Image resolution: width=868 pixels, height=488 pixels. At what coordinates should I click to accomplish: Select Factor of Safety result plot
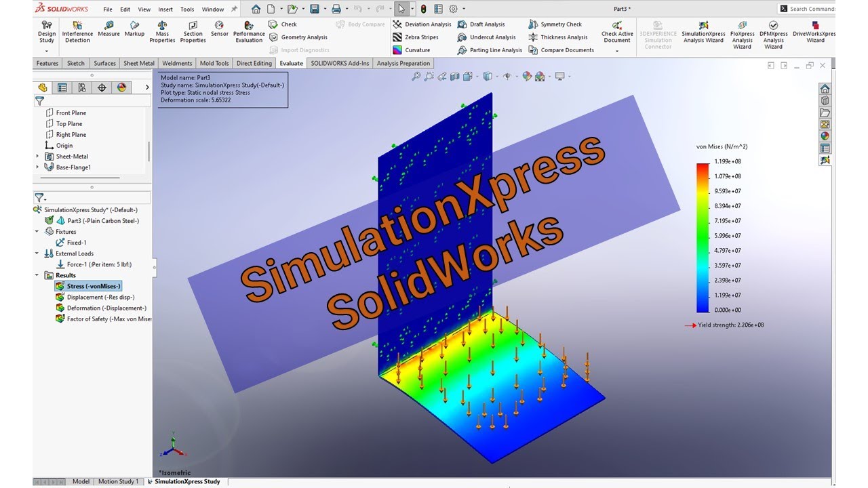104,319
